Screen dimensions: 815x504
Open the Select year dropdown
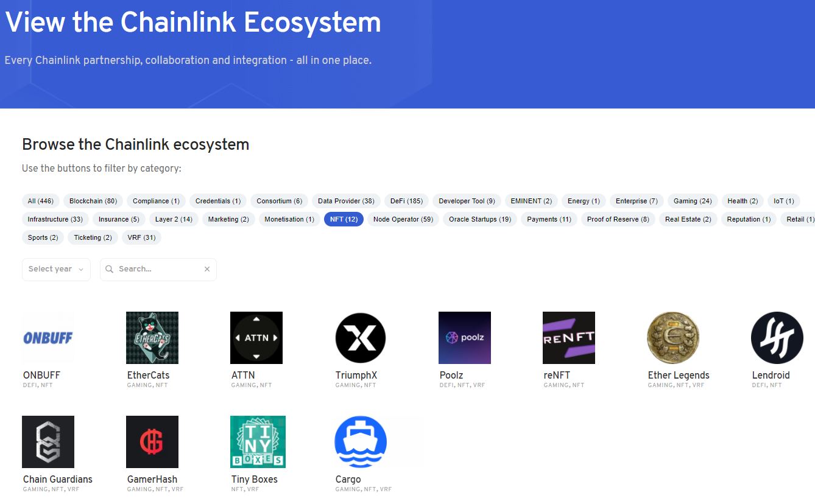56,269
